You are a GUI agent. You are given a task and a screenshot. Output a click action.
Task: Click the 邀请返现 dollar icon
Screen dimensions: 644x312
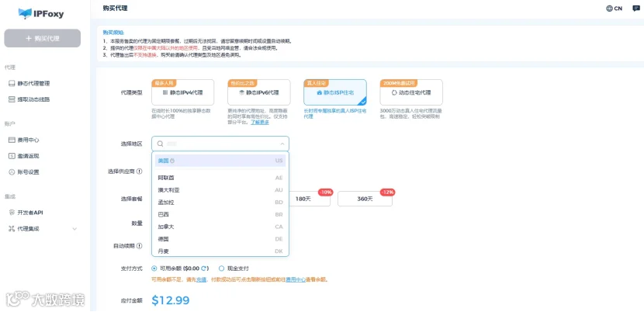(12, 156)
